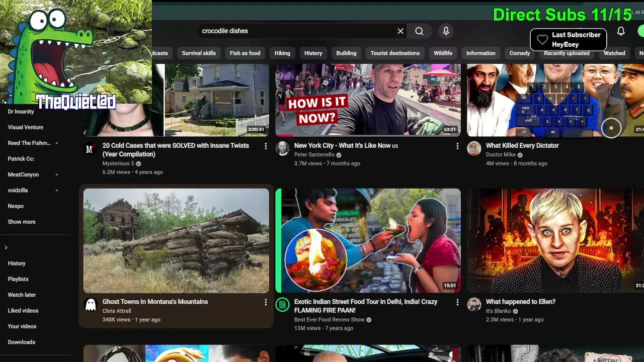This screenshot has width=644, height=362.
Task: Open Nexpo subscription
Action: pos(16,206)
